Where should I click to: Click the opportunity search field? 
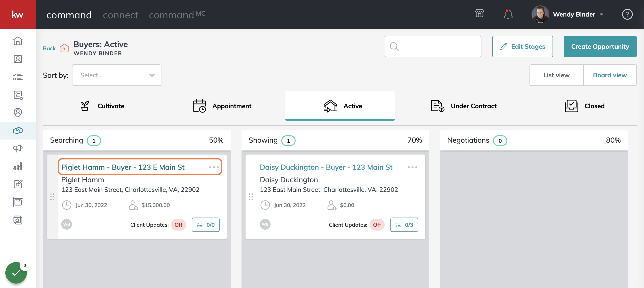(433, 47)
